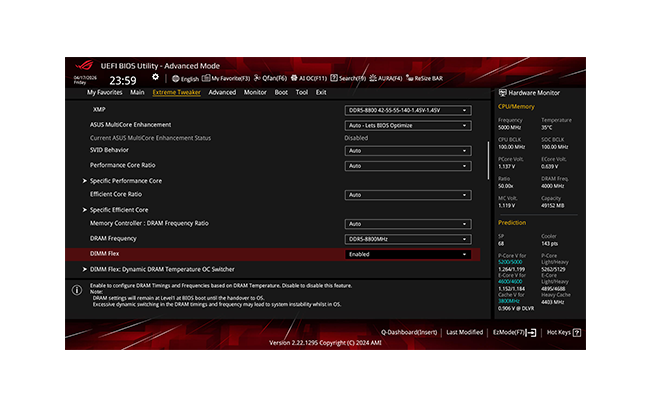This screenshot has height=412, width=650.
Task: Open the Boot tab
Action: [x=281, y=92]
